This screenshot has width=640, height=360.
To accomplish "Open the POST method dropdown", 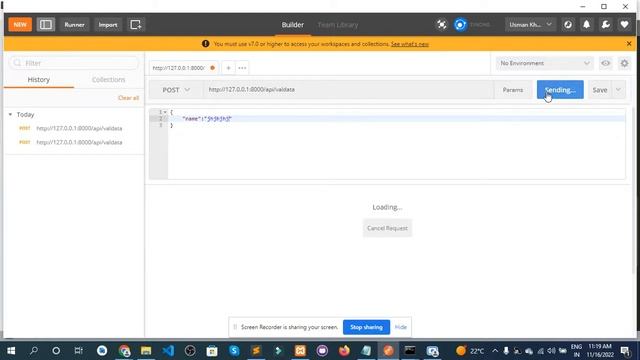I will click(x=176, y=90).
